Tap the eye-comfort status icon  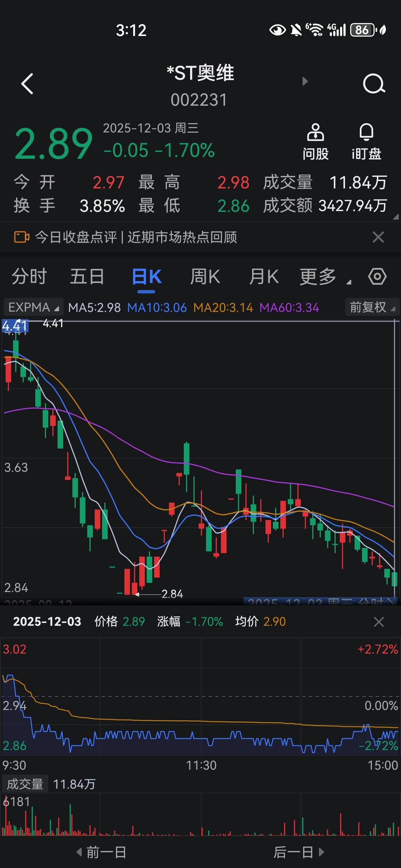pyautogui.click(x=277, y=30)
